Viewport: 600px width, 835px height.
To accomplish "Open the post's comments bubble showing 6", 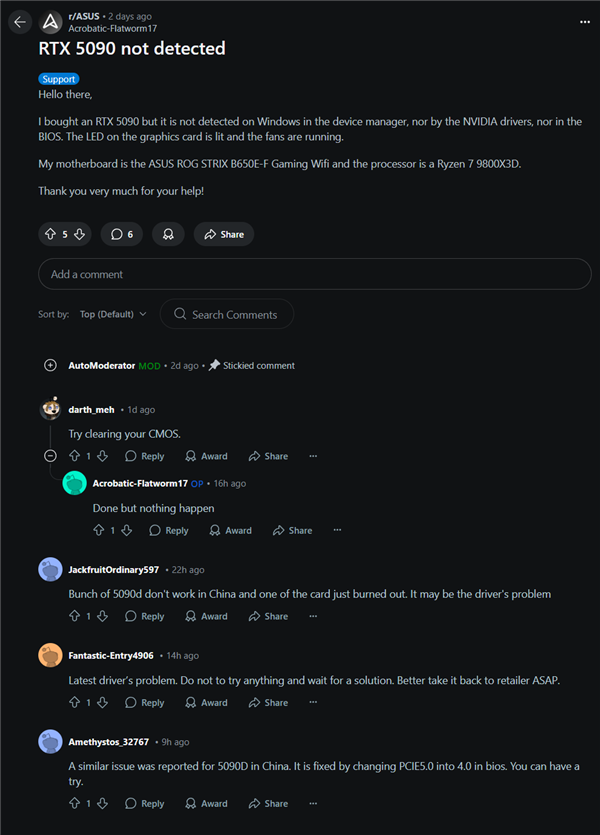I will pyautogui.click(x=121, y=234).
